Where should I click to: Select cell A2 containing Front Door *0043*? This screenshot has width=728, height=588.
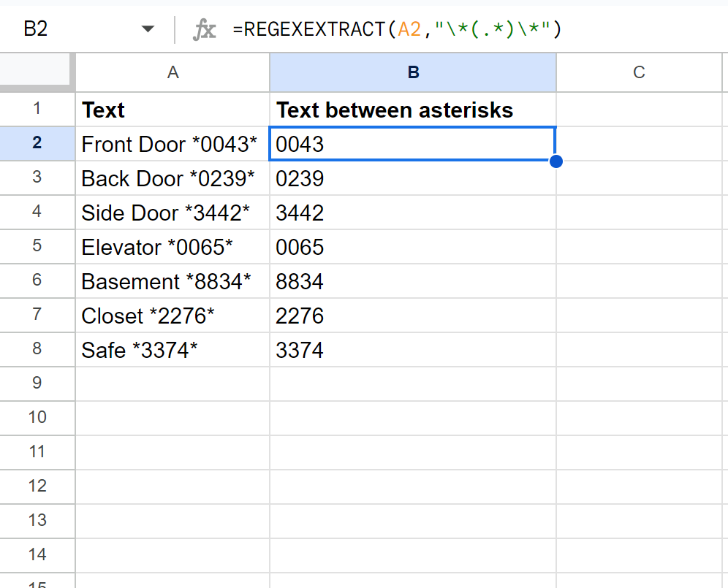pyautogui.click(x=172, y=144)
